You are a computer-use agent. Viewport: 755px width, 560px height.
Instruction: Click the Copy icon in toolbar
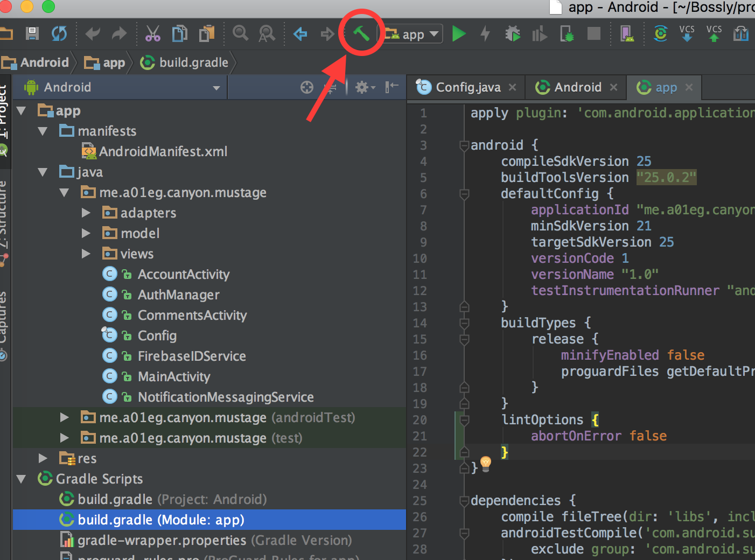(180, 34)
